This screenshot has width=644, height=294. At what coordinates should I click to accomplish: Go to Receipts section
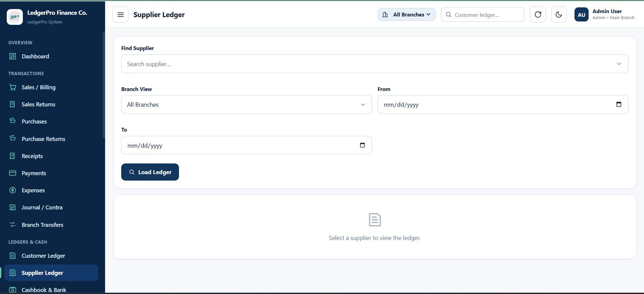[51, 156]
